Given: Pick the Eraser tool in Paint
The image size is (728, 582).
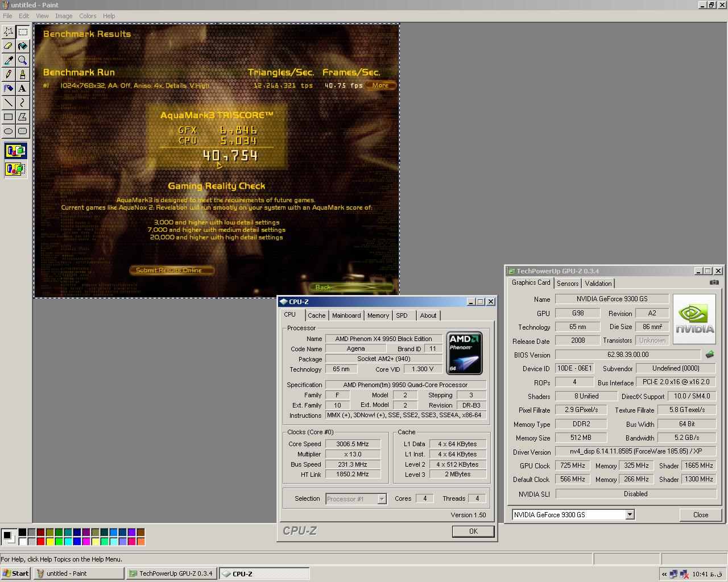Looking at the screenshot, I should pyautogui.click(x=9, y=46).
